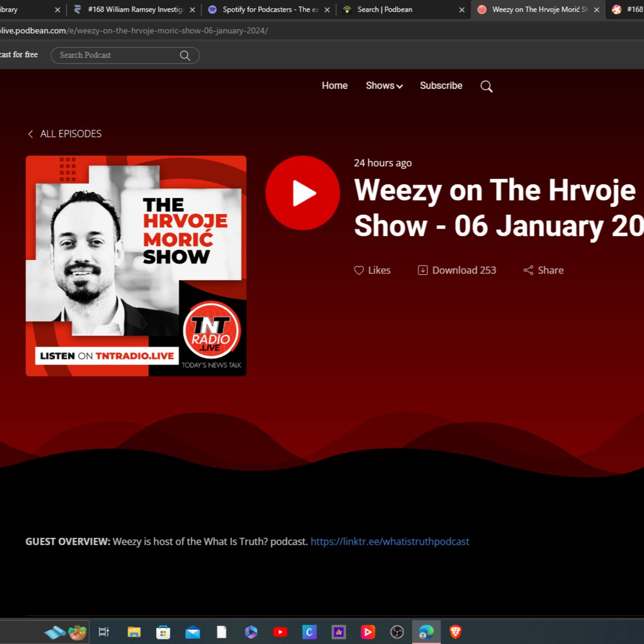Image resolution: width=644 pixels, height=644 pixels.
Task: Click the '24 hours ago' timestamp
Action: (383, 163)
